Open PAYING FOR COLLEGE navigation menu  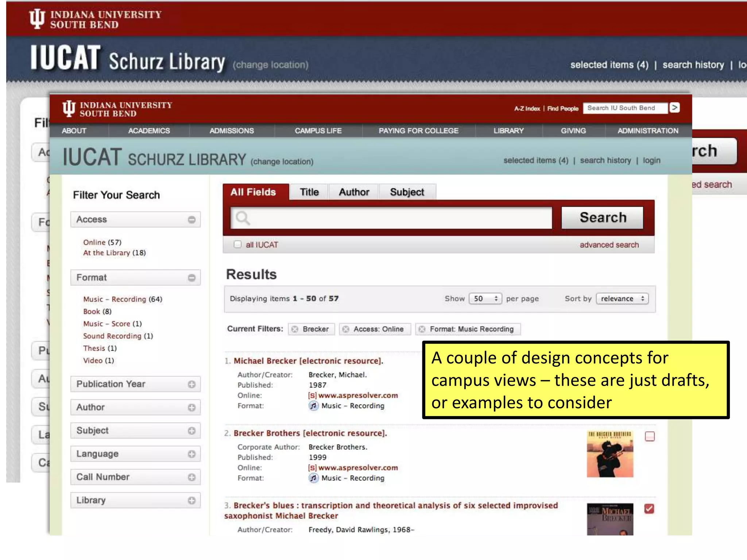pos(418,131)
